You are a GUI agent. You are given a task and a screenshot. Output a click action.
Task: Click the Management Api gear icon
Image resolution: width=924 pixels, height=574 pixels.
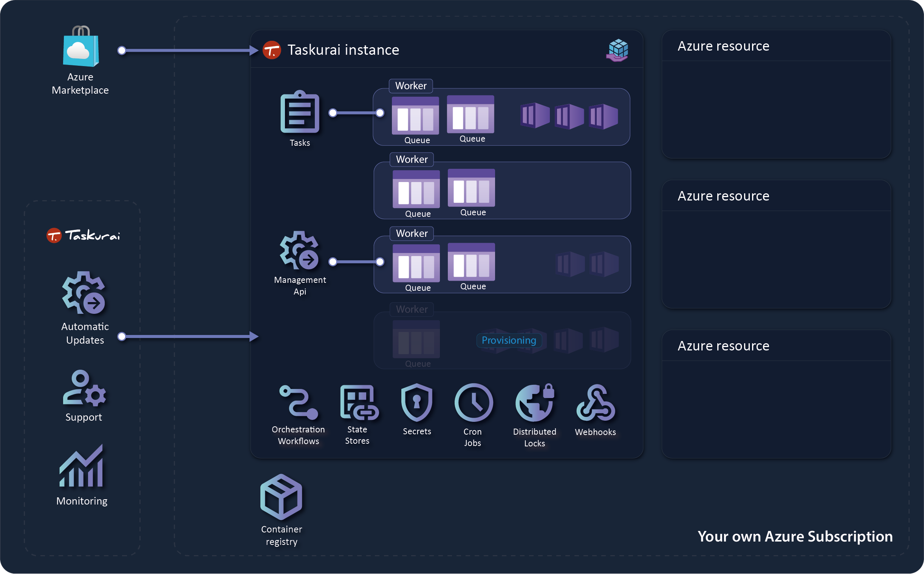tap(299, 250)
